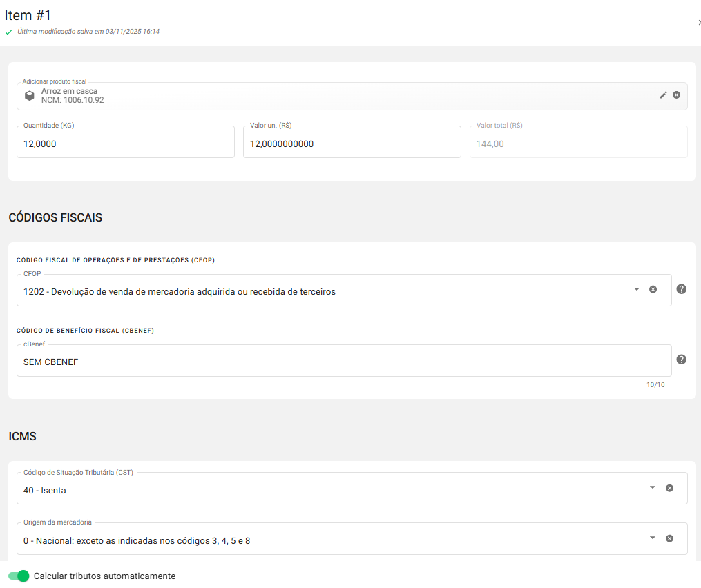Expand the Código de Situação Tributária dropdown arrow
701x588 pixels.
pos(653,488)
